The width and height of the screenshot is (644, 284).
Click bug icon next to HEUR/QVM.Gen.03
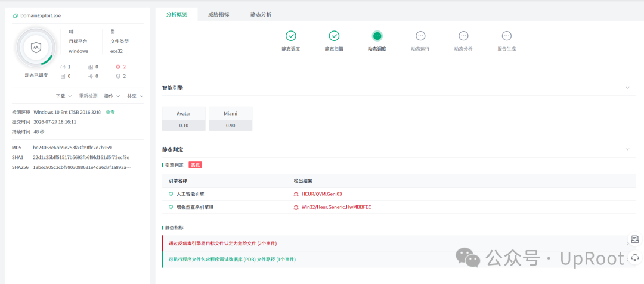tap(296, 194)
